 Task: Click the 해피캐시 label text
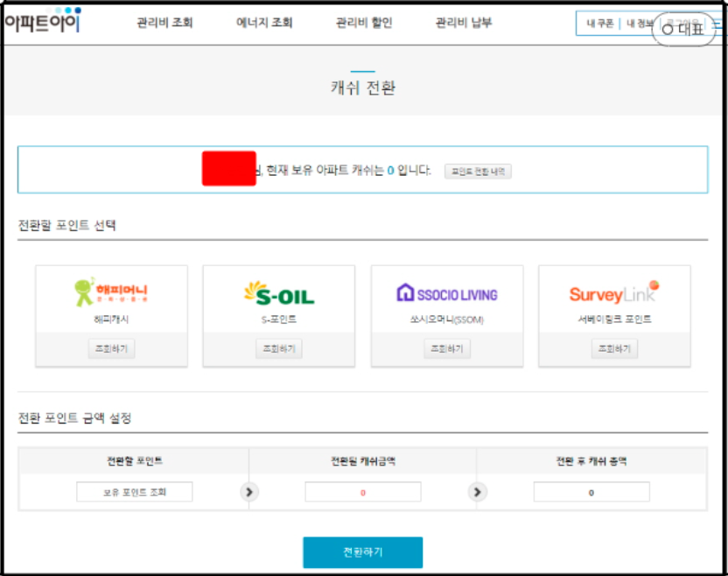pos(111,320)
